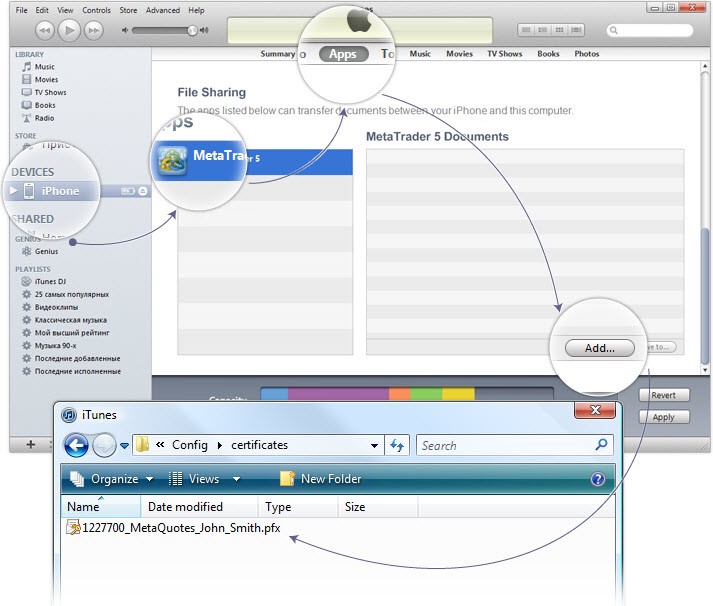713x606 pixels.
Task: Open the File menu in iTunes
Action: pos(21,10)
